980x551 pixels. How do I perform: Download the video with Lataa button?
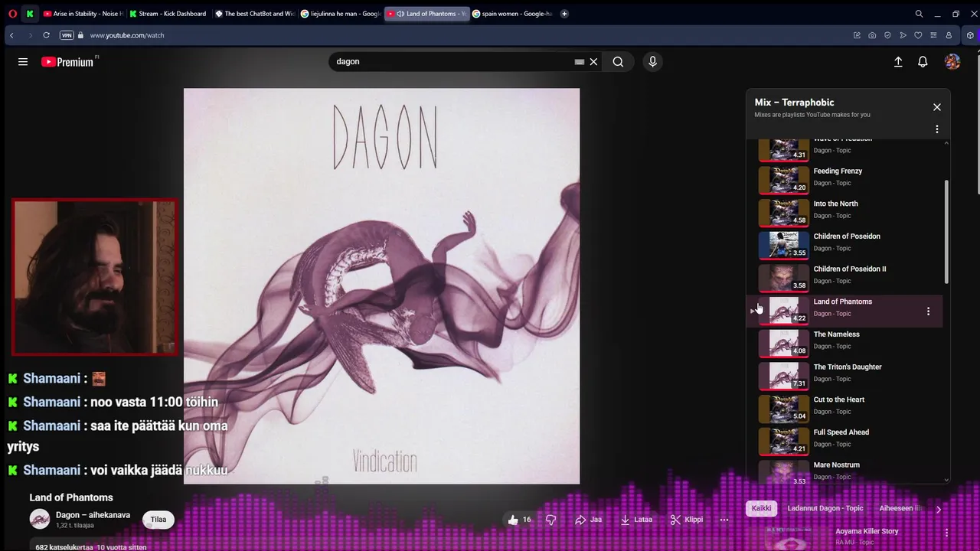coord(636,520)
